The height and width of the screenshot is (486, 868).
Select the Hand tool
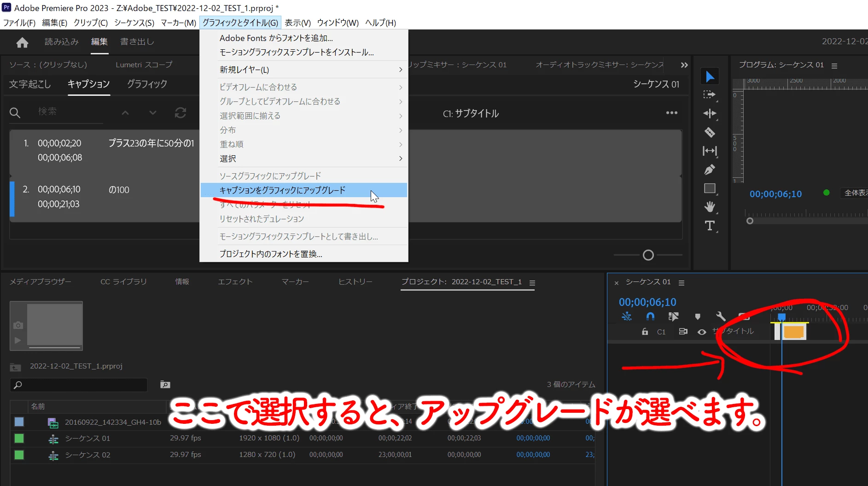point(710,207)
